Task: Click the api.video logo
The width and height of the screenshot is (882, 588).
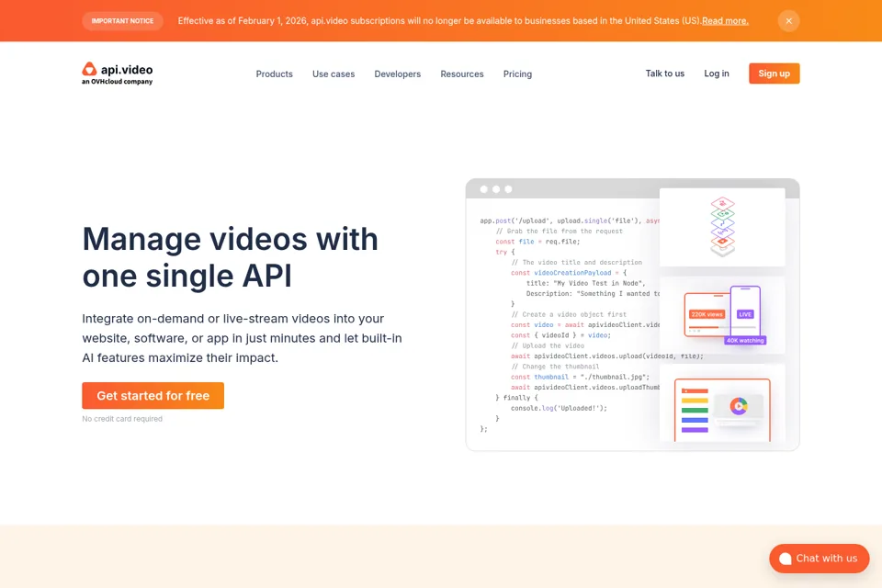Action: tap(117, 73)
